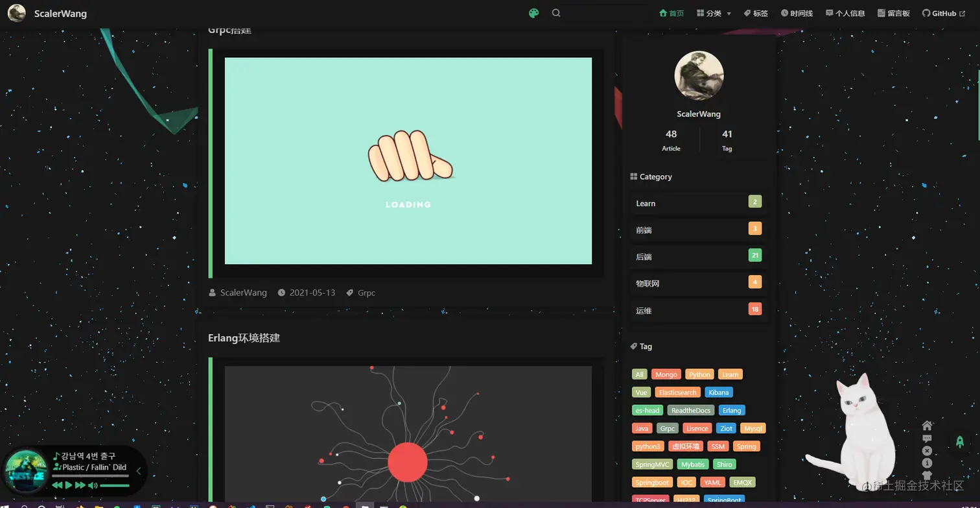Skip to the next track in music player
This screenshot has height=508, width=980.
pos(80,485)
